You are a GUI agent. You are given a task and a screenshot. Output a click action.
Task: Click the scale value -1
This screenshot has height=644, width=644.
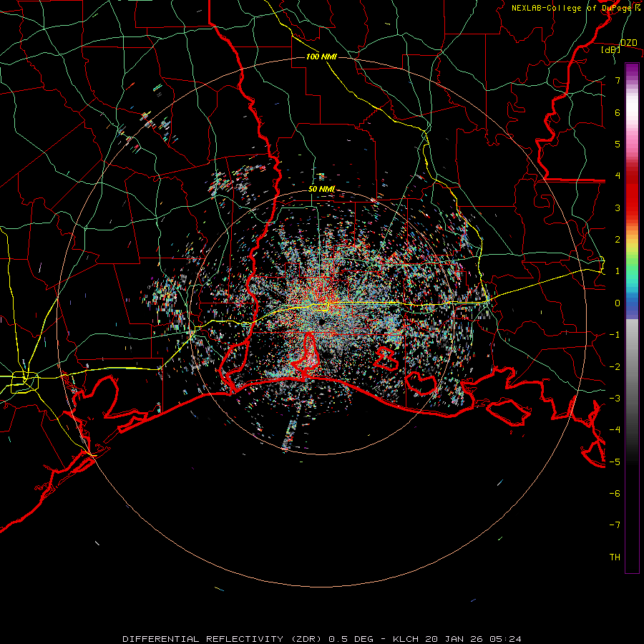point(615,335)
